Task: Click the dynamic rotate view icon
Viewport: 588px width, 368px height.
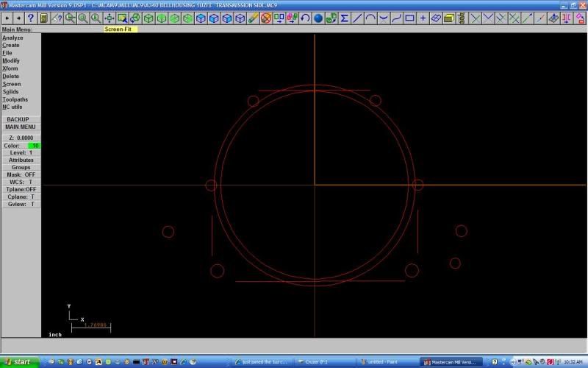Action: tap(135, 18)
